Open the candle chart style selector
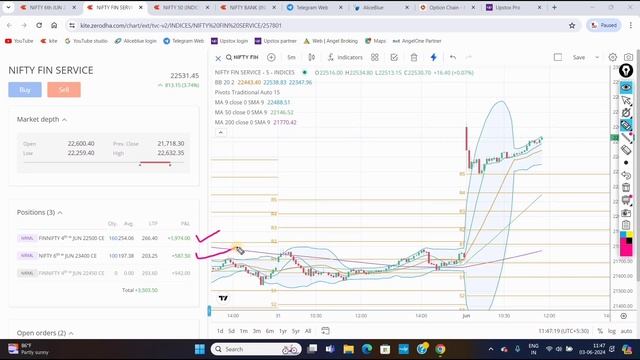Screen dimensions: 640x360 311,58
